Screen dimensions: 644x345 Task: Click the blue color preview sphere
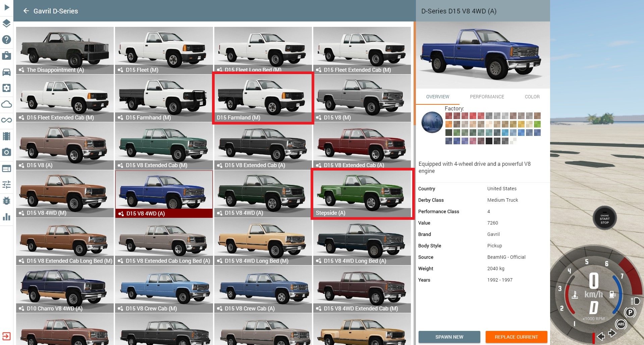(x=432, y=122)
